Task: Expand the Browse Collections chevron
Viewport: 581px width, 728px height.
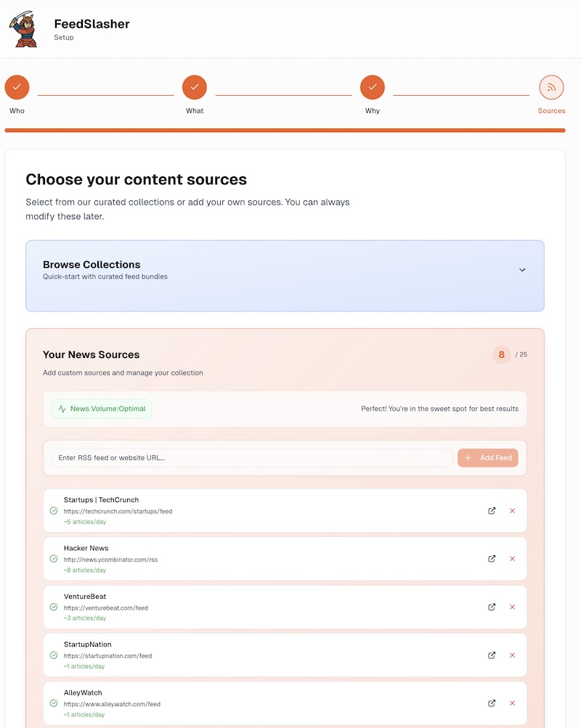Action: (522, 270)
